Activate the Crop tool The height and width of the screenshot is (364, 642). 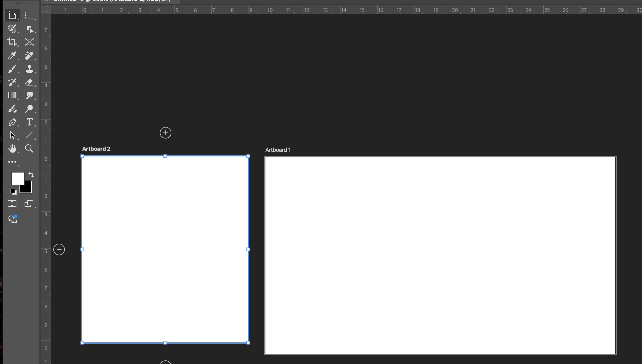pos(12,42)
